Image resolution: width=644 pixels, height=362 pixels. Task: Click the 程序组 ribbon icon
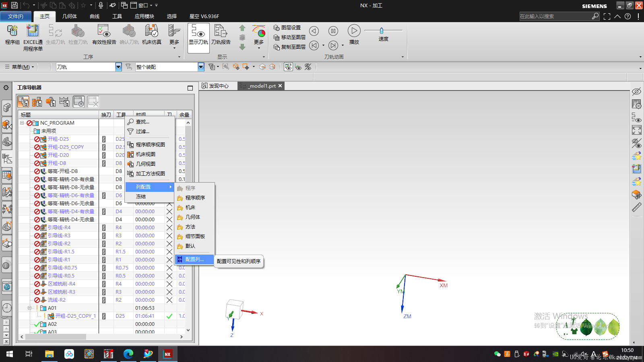[12, 35]
